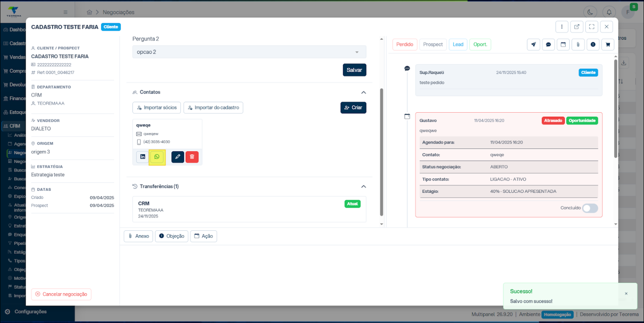
Task: Open negotiation in new window icon
Action: point(577,27)
